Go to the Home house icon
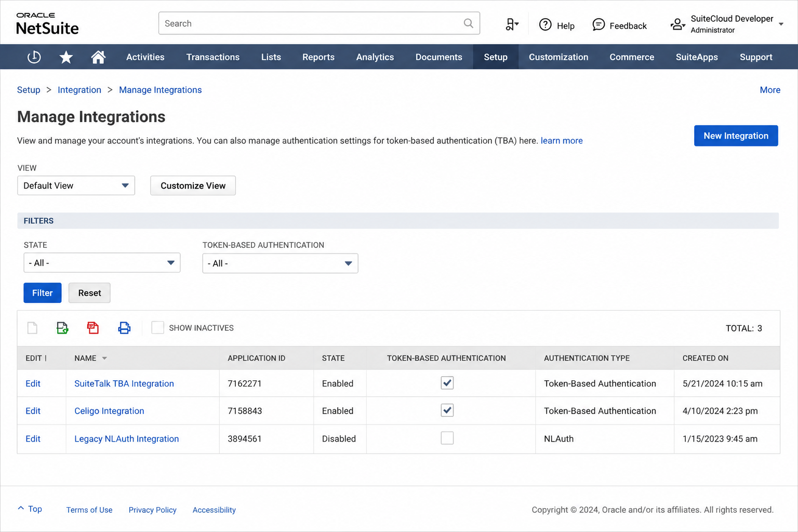The image size is (798, 532). 98,57
